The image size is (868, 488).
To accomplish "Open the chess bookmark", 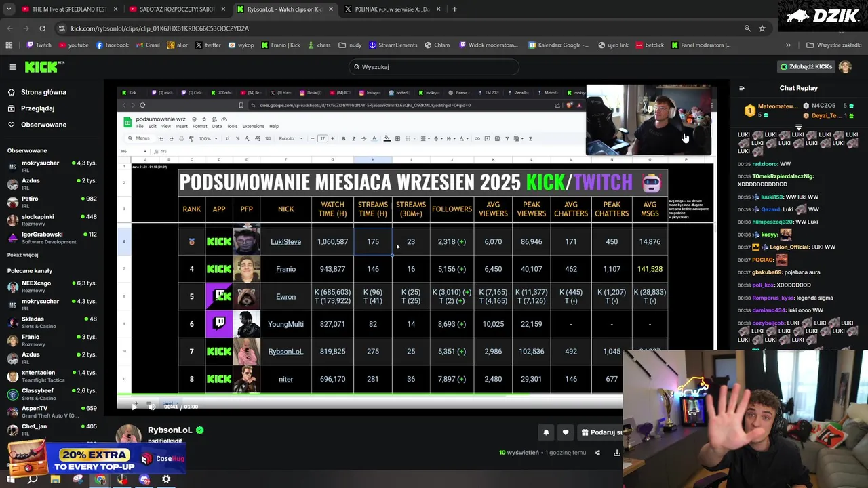I will [x=319, y=45].
